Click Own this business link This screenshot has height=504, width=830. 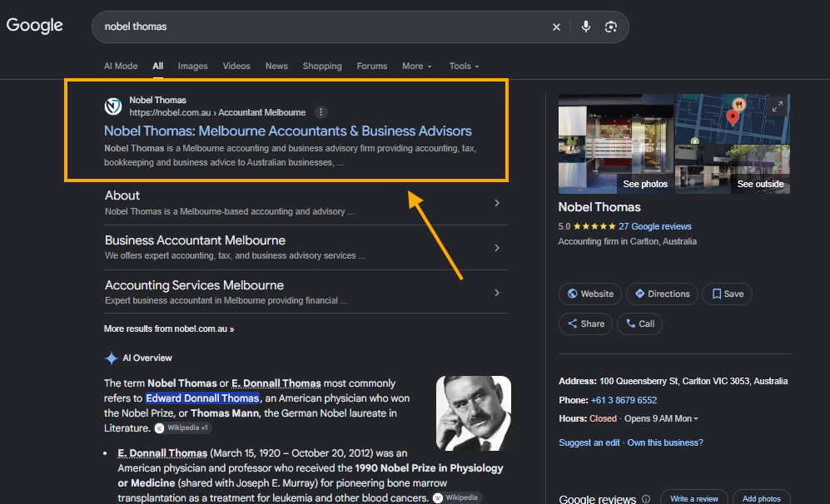[665, 442]
